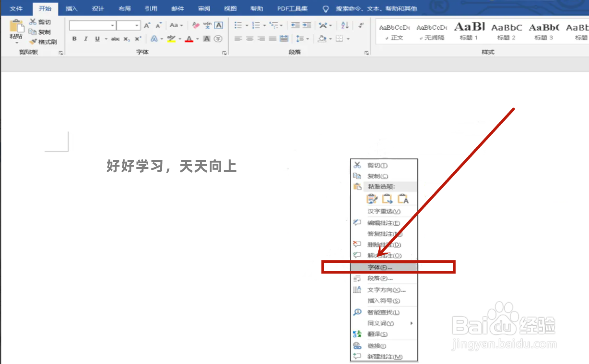This screenshot has width=589, height=364.
Task: Apply character border icon
Action: click(x=219, y=25)
